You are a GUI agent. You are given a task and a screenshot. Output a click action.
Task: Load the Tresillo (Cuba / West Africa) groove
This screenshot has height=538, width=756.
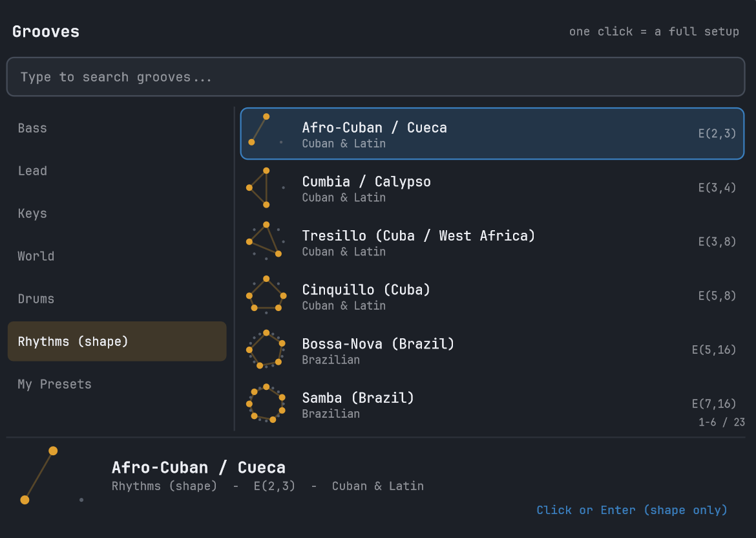492,242
